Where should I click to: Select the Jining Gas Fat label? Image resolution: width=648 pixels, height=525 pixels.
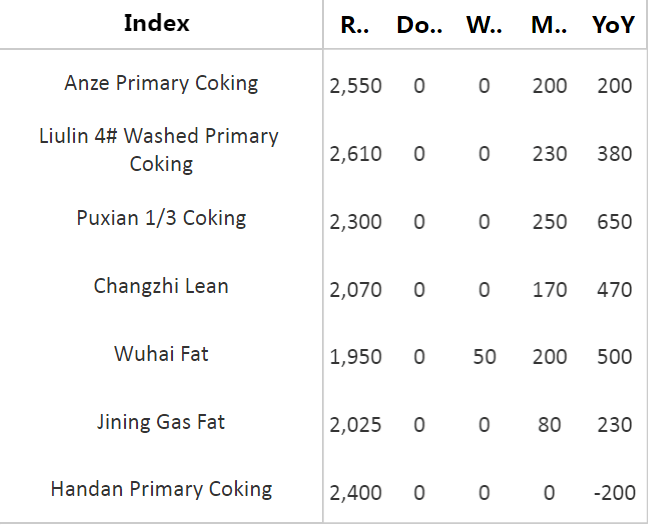click(x=161, y=422)
